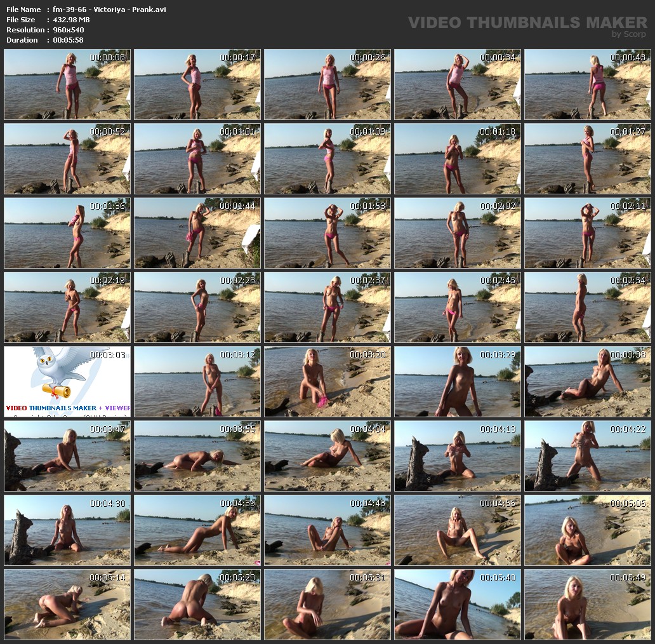Click the Duration value 00:05:58
This screenshot has height=644, width=655.
[x=68, y=40]
